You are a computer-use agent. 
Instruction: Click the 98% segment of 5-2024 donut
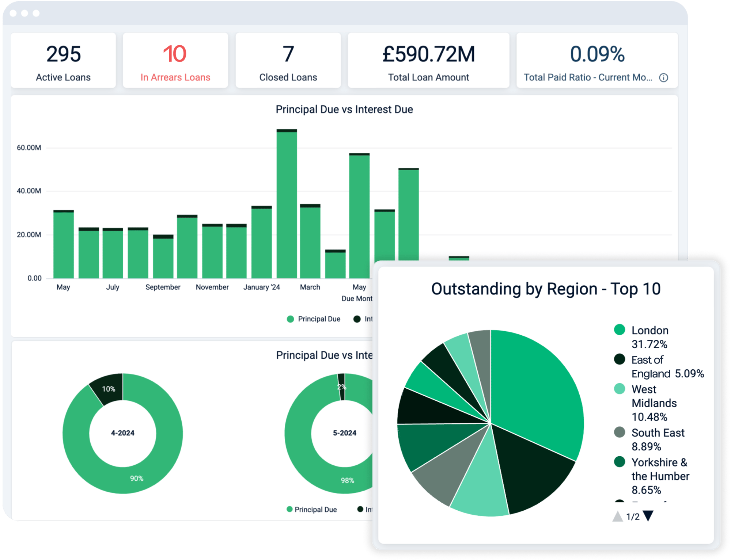347,480
